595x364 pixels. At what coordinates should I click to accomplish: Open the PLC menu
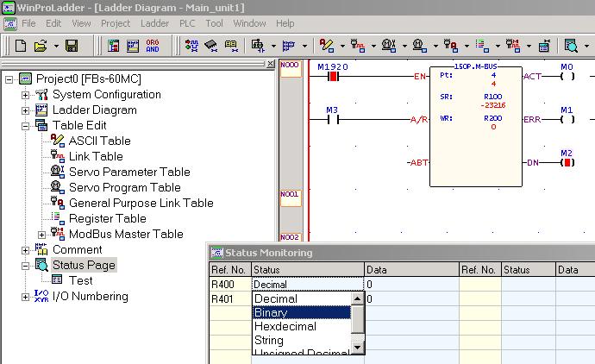pos(187,23)
